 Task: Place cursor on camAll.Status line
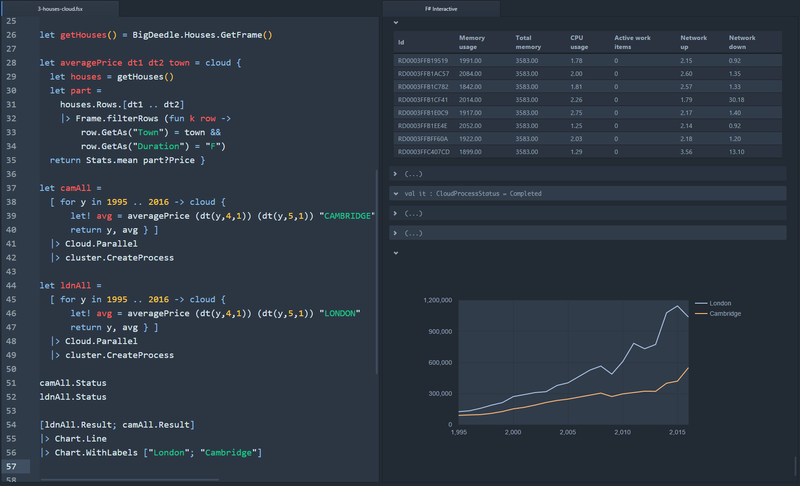pos(73,383)
